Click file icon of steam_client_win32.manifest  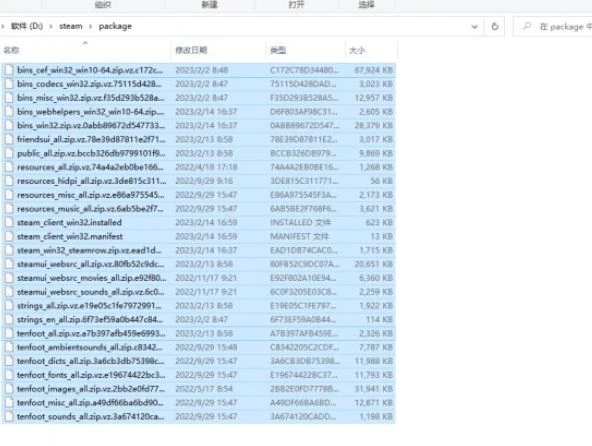click(9, 236)
